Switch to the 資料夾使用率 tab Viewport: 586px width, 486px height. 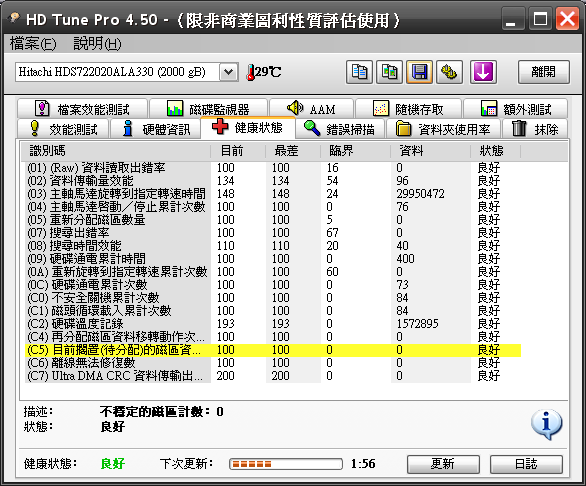(443, 129)
